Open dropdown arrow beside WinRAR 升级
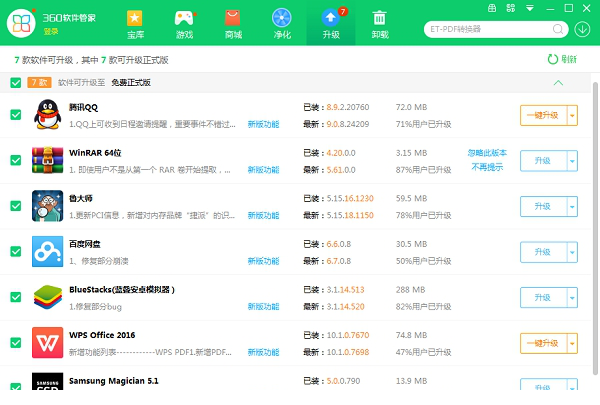 (572, 161)
